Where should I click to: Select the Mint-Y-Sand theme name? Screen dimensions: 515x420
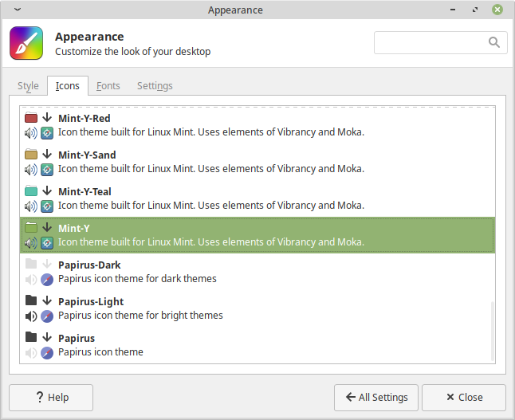(87, 155)
